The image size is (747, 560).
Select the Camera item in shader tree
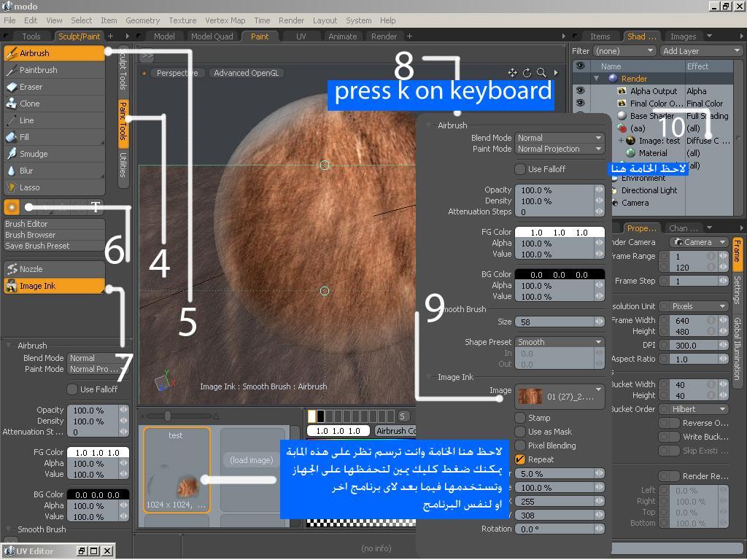click(635, 203)
